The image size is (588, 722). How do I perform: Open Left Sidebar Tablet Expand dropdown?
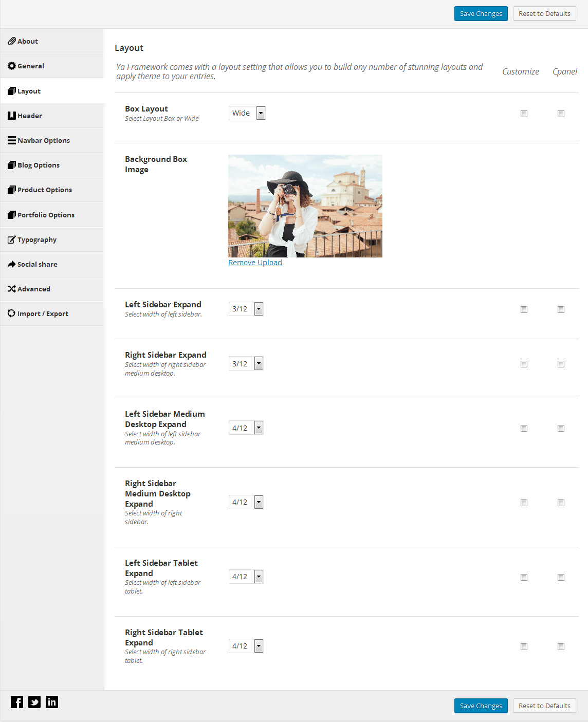[x=246, y=577]
